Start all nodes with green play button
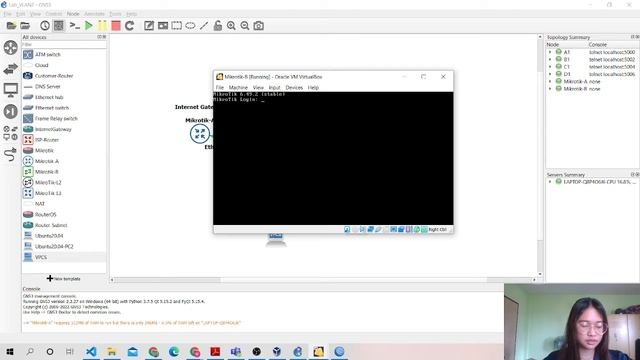This screenshot has width=640, height=360. pyautogui.click(x=89, y=26)
